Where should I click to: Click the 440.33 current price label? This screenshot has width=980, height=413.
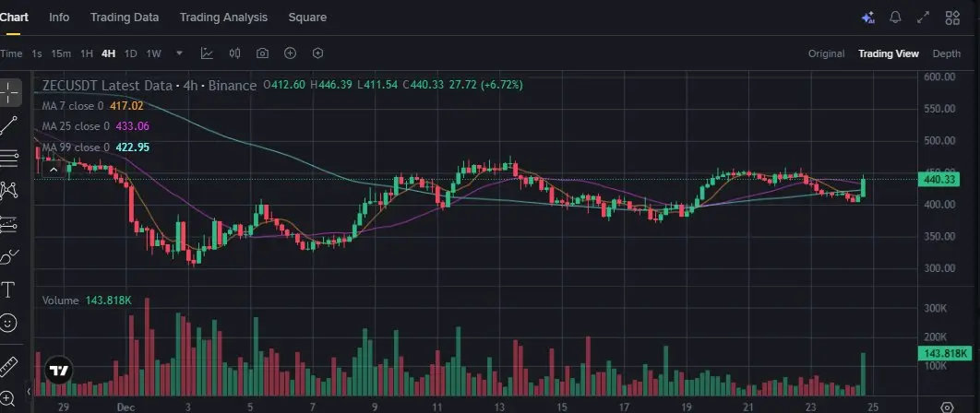pyautogui.click(x=943, y=179)
